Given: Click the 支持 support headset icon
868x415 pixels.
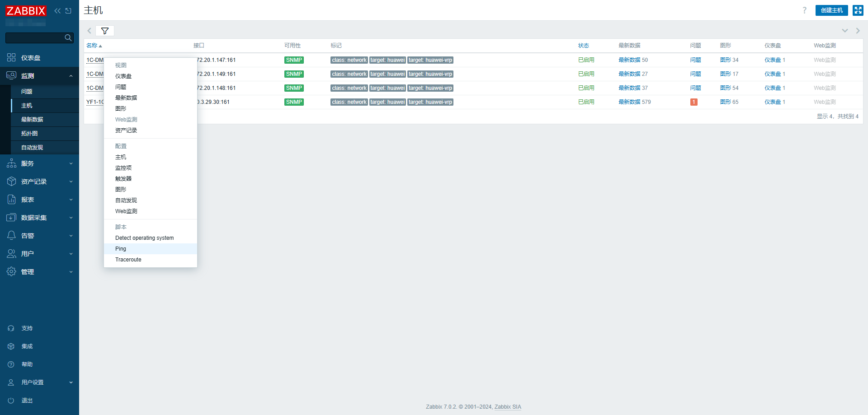Looking at the screenshot, I should [11, 328].
